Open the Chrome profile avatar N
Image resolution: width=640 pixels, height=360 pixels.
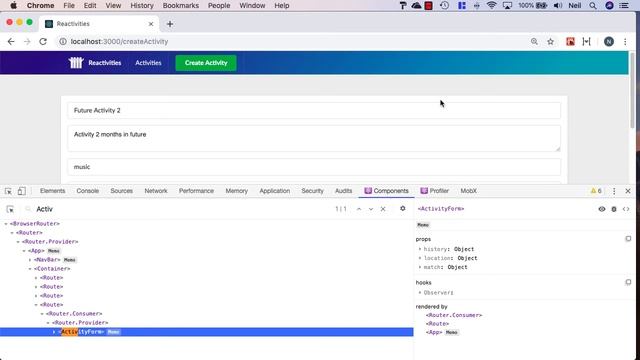pyautogui.click(x=609, y=42)
